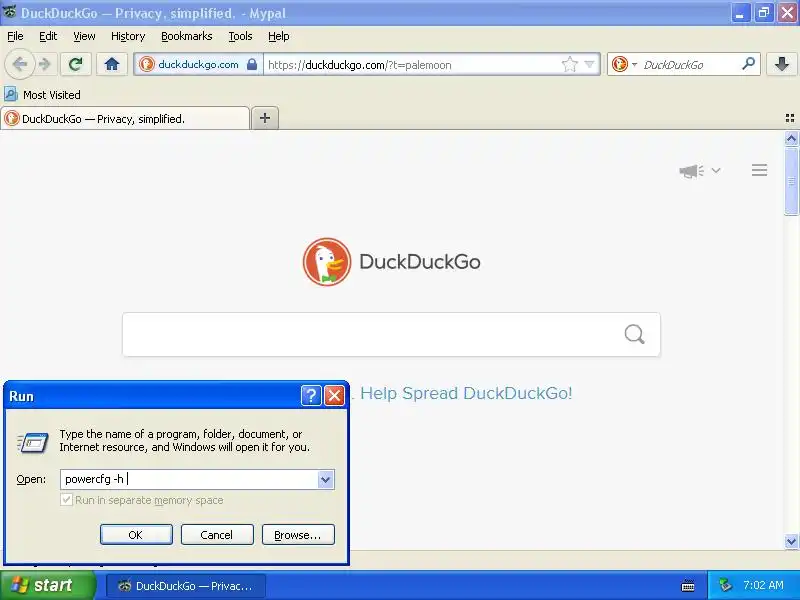Click the search bar magnifier icon

(748, 64)
